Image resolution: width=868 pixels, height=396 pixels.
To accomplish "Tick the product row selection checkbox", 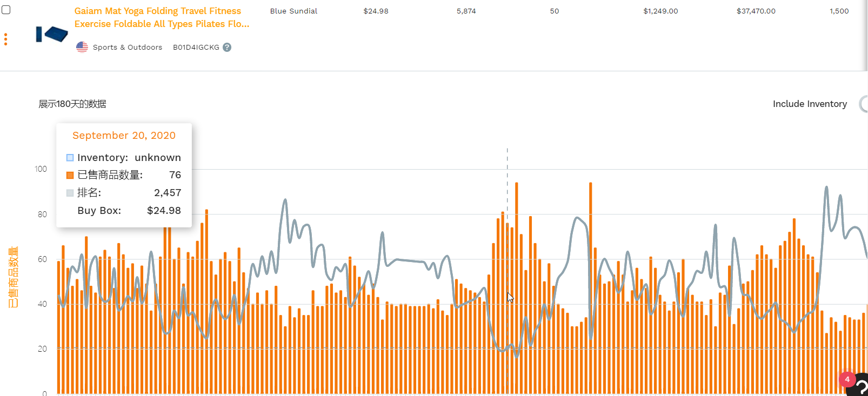I will (x=6, y=10).
